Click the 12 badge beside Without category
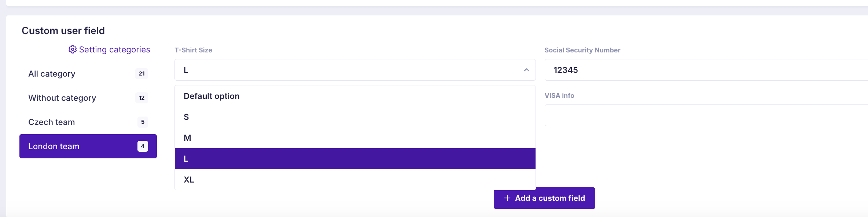Viewport: 868px width, 217px height. click(142, 98)
